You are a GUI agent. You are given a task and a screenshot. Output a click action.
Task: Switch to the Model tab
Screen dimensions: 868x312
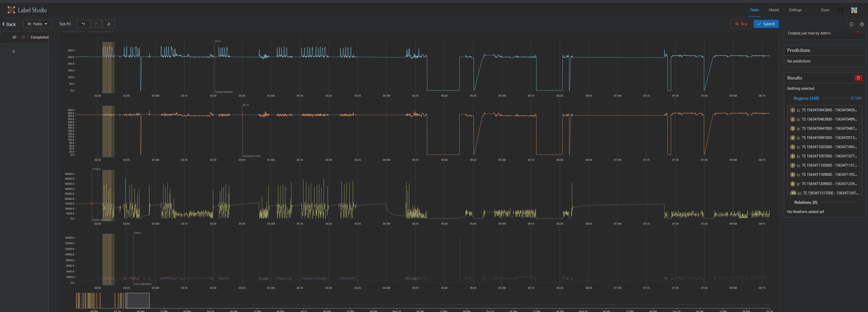(x=774, y=10)
